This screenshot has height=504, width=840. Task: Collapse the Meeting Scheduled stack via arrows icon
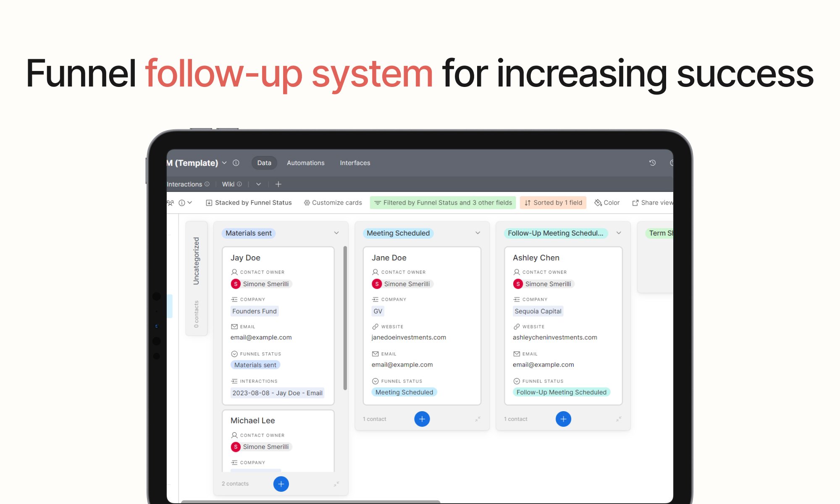tap(478, 419)
